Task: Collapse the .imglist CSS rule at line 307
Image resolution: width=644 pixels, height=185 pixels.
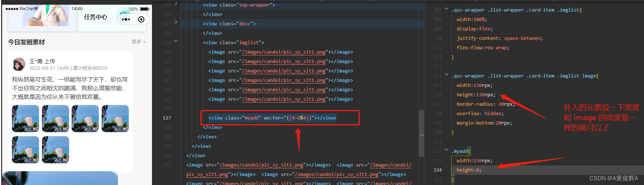Action: 446,9
